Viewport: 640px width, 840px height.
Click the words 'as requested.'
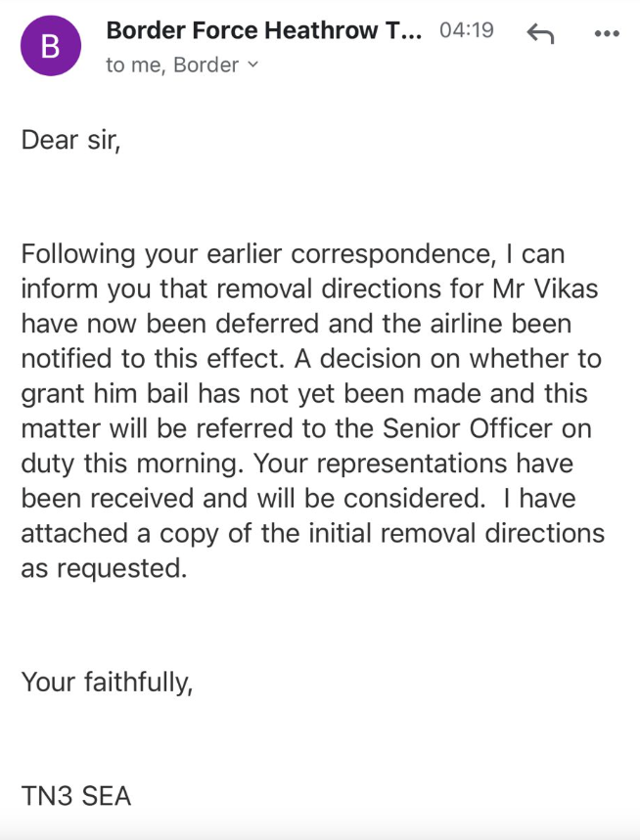(x=104, y=569)
